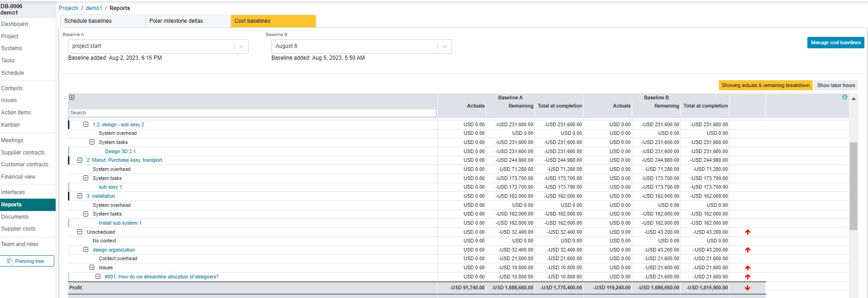Click the table vertical scrollbar thumb
The width and height of the screenshot is (868, 298).
point(853,186)
